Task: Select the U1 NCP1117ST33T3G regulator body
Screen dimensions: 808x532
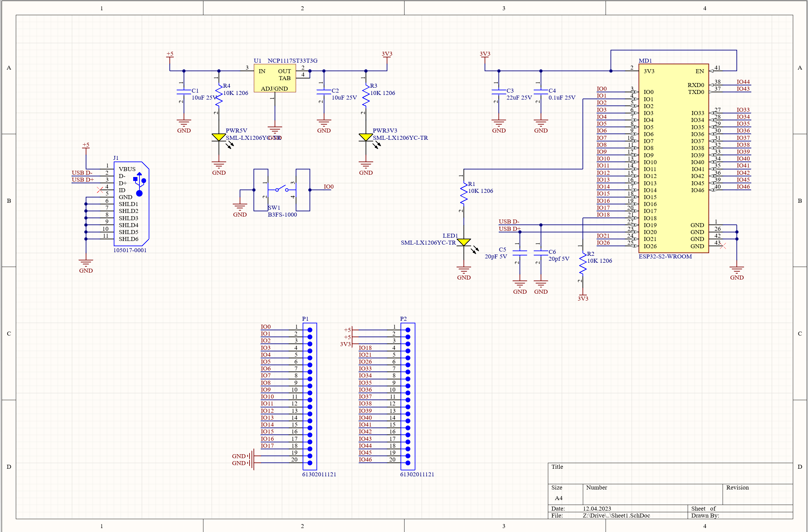Action: (275, 78)
